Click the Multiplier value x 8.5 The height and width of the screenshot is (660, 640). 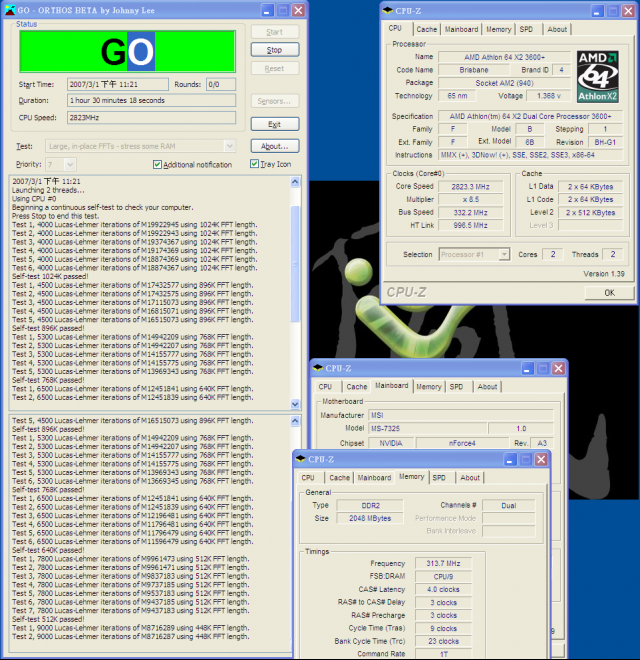(470, 199)
